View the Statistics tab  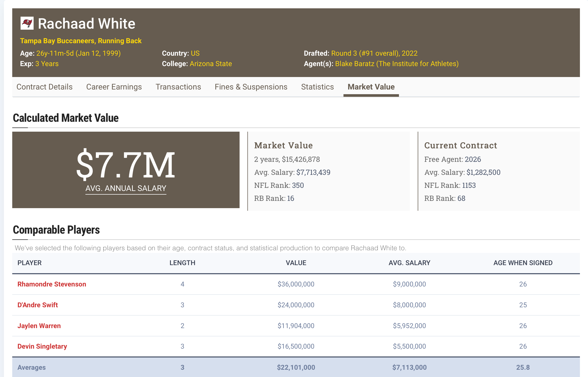click(x=317, y=87)
